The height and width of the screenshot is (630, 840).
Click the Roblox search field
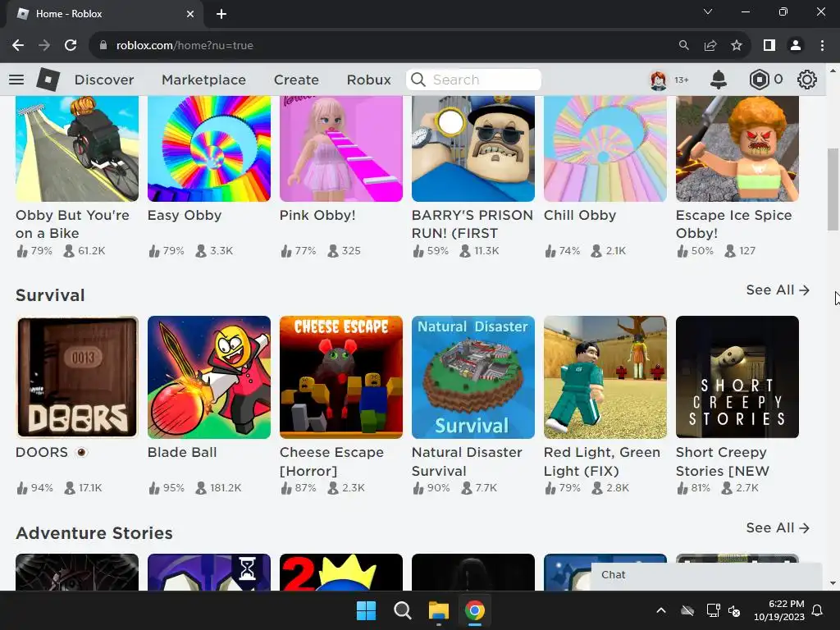pyautogui.click(x=473, y=80)
